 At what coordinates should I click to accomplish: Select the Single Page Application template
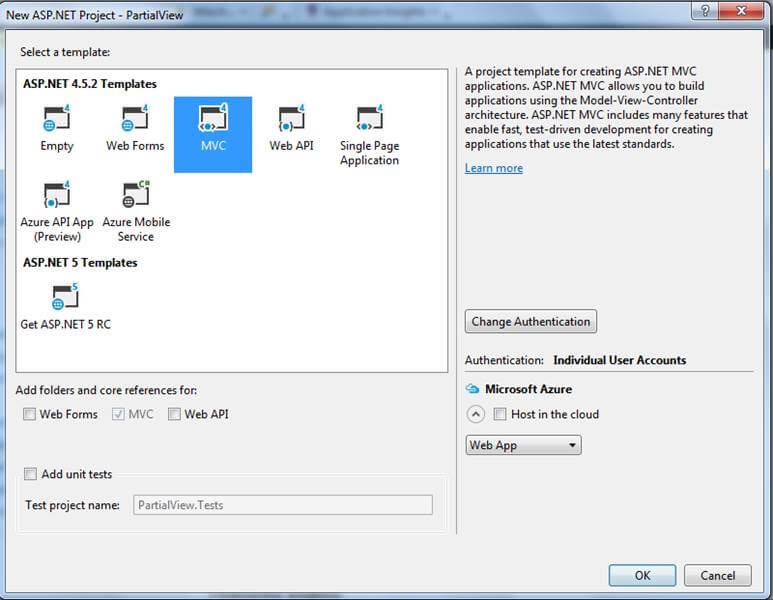pos(369,134)
